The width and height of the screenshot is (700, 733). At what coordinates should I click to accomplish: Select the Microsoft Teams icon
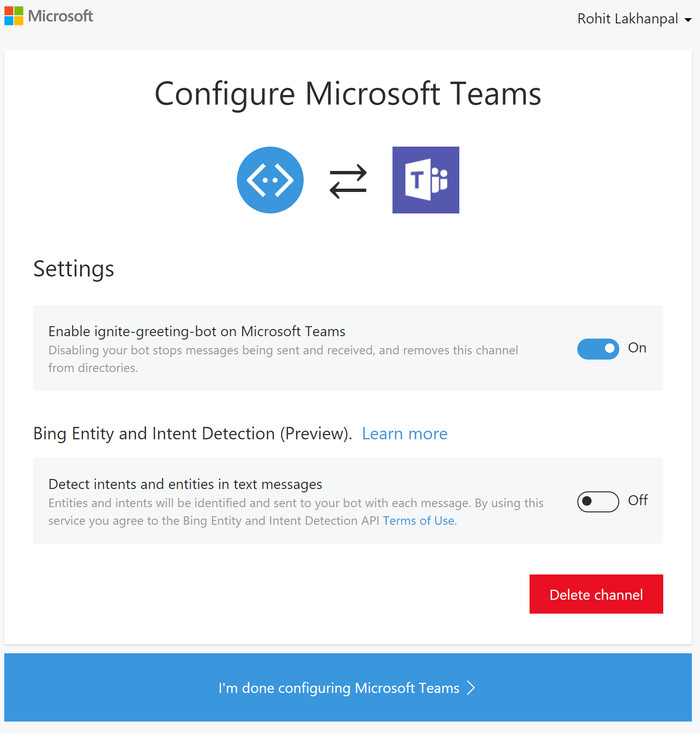click(x=425, y=180)
